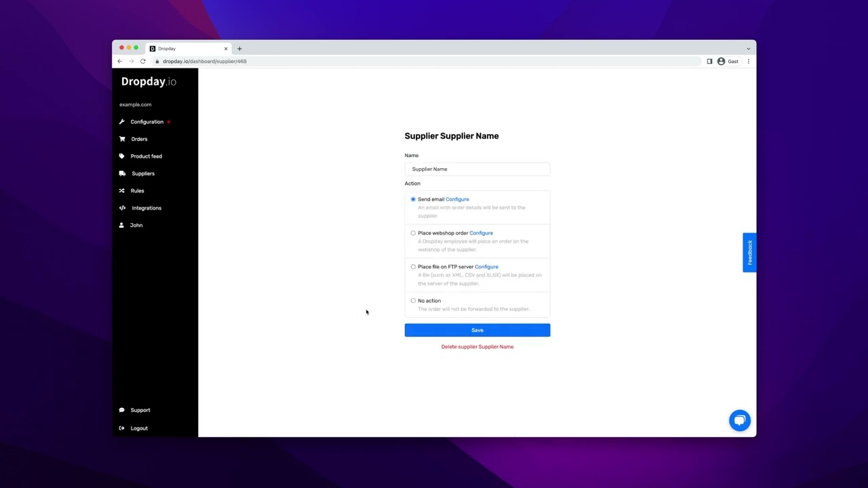This screenshot has height=488, width=868.
Task: Click the Product feed tag icon
Action: point(123,156)
